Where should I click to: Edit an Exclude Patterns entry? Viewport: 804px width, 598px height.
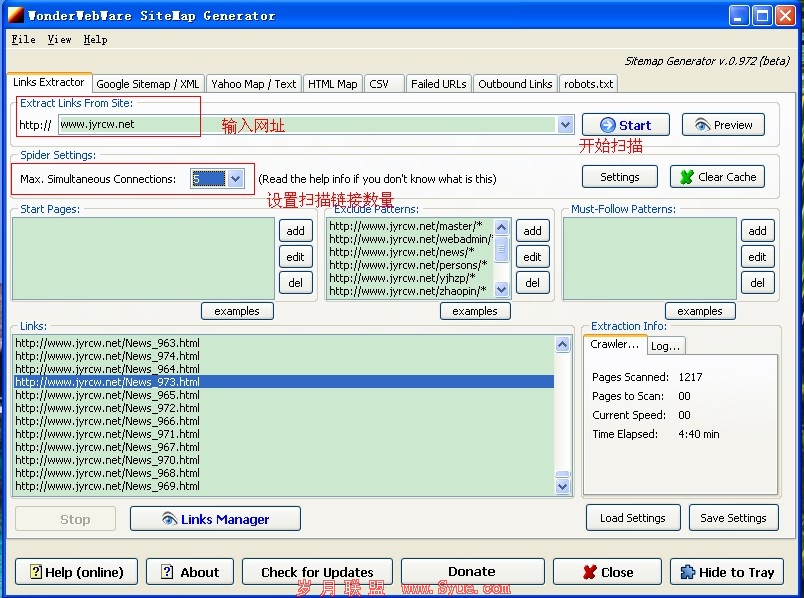pos(533,256)
